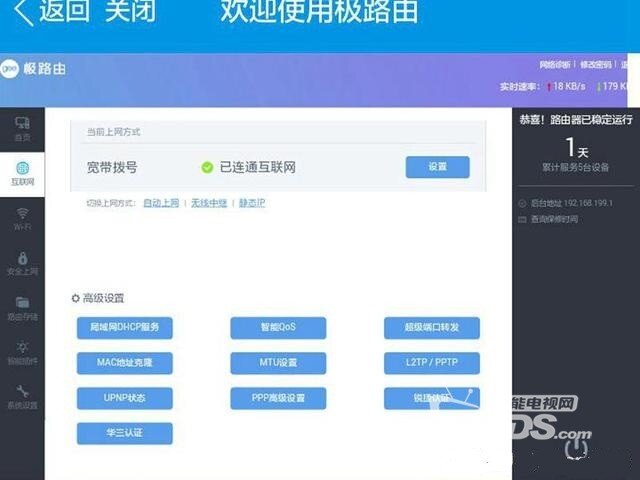
Task: Switch to 自动上网 connection mode
Action: coord(161,203)
